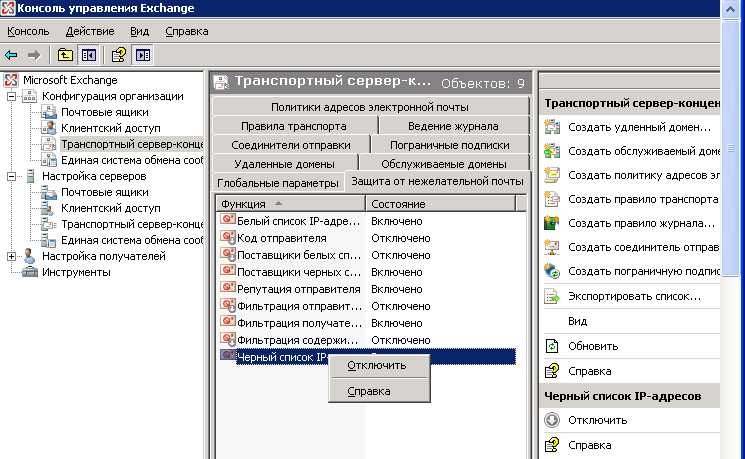
Task: Select the Поставщики белых списков row
Action: point(368,255)
